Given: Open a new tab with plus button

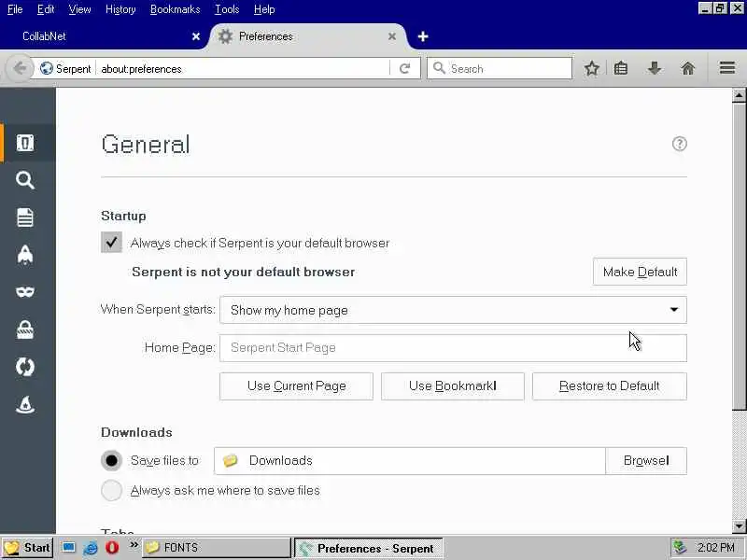Looking at the screenshot, I should pyautogui.click(x=423, y=36).
